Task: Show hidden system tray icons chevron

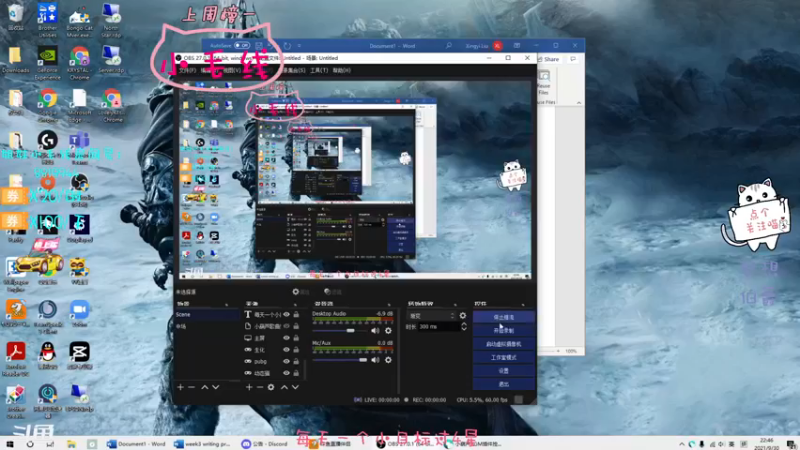Action: (x=682, y=444)
